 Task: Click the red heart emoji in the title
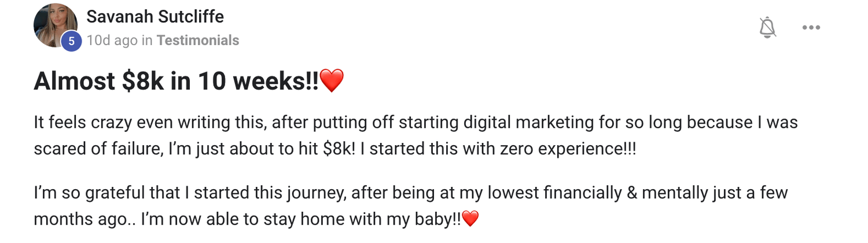[332, 81]
